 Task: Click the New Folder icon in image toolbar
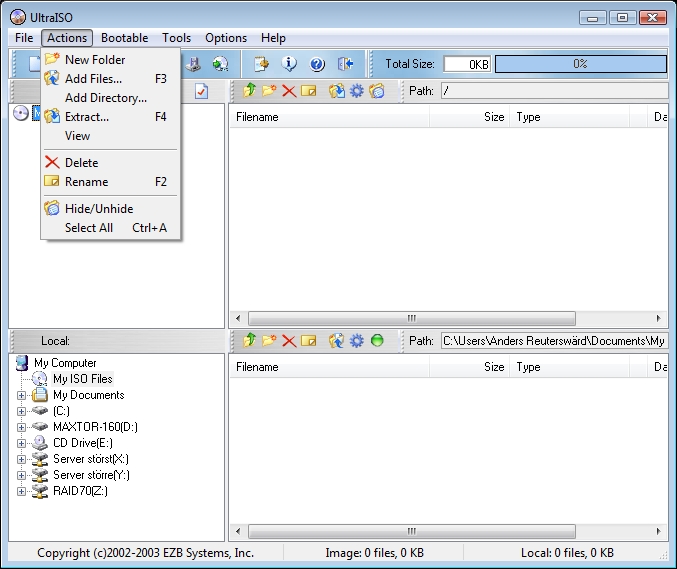click(x=269, y=91)
